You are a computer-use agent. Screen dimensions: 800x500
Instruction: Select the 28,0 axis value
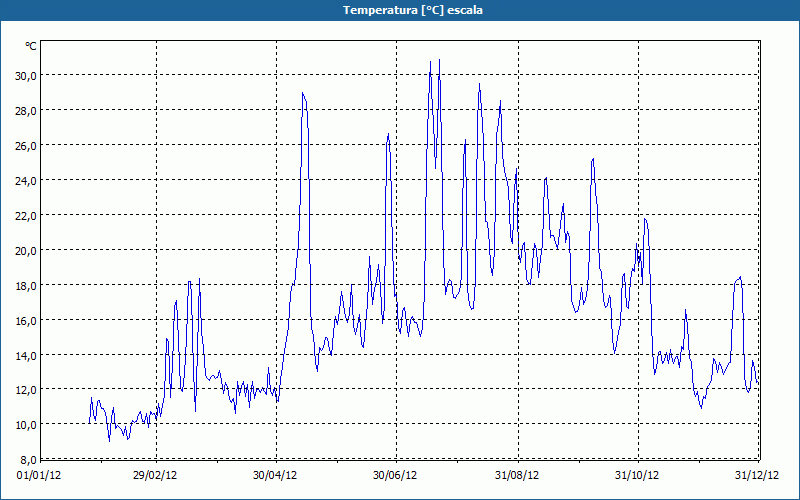point(26,111)
